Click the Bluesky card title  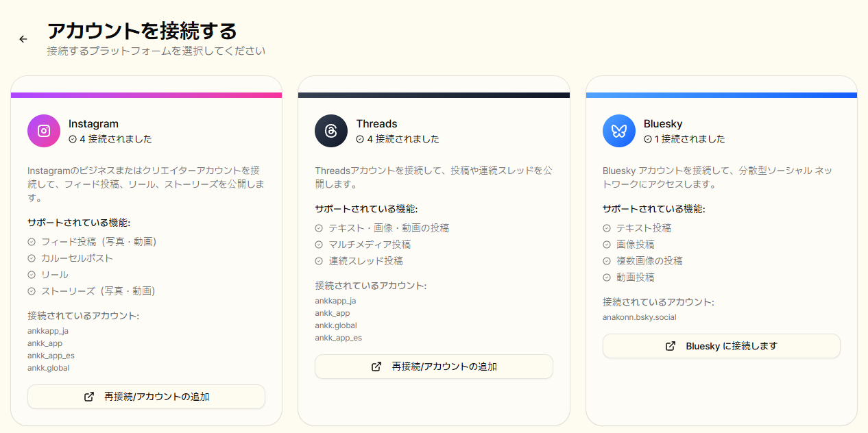point(663,124)
